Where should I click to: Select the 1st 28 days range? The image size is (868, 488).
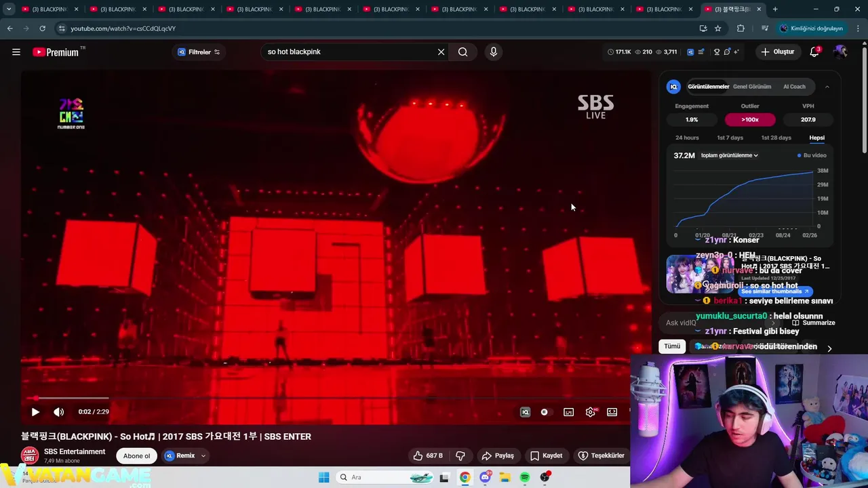point(776,138)
